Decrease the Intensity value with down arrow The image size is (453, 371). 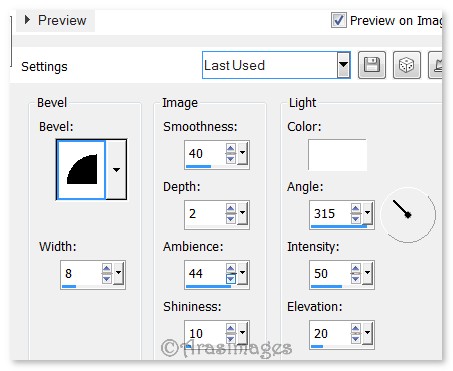coord(356,279)
